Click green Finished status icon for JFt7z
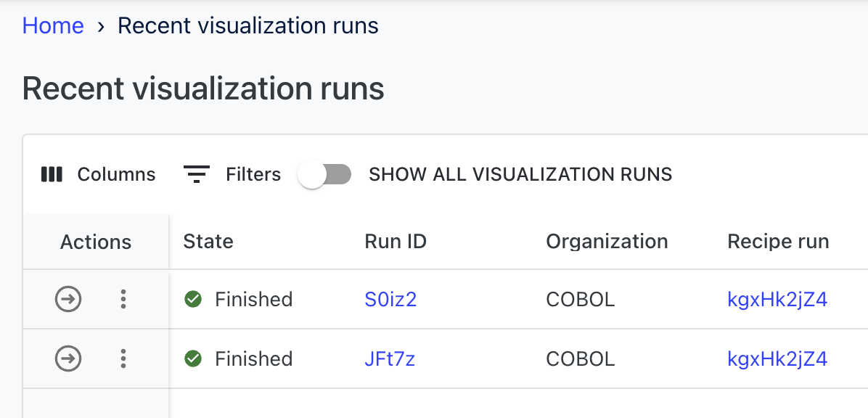 (193, 358)
